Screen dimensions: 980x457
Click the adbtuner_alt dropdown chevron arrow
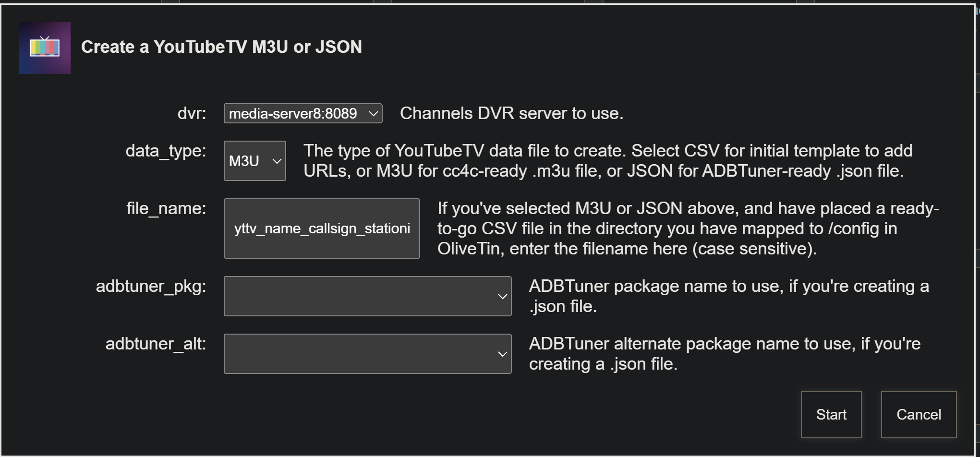click(x=502, y=354)
